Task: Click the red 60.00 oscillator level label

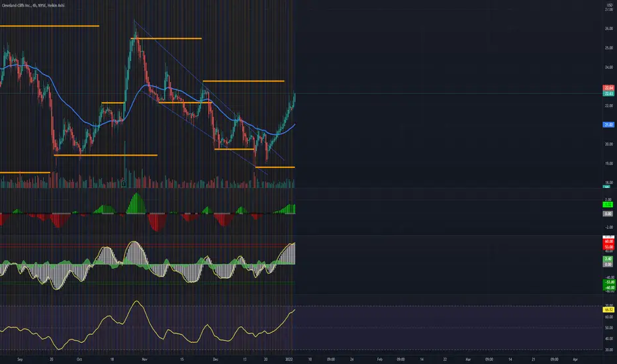Action: coord(608,241)
